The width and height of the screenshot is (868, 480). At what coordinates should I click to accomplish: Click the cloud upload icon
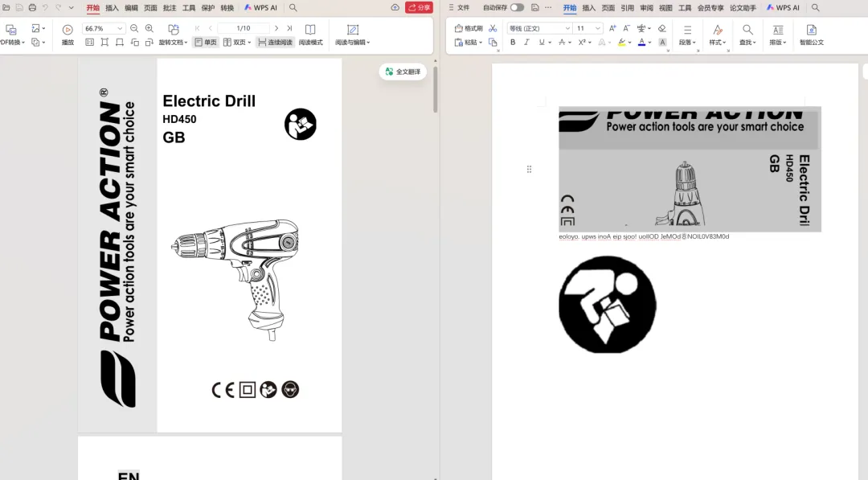(395, 8)
